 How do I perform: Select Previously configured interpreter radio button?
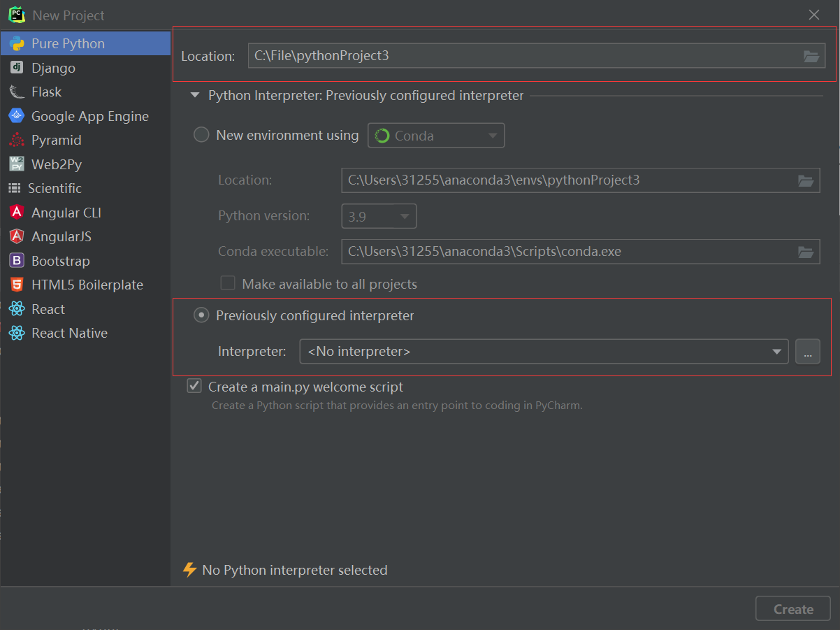pos(201,315)
